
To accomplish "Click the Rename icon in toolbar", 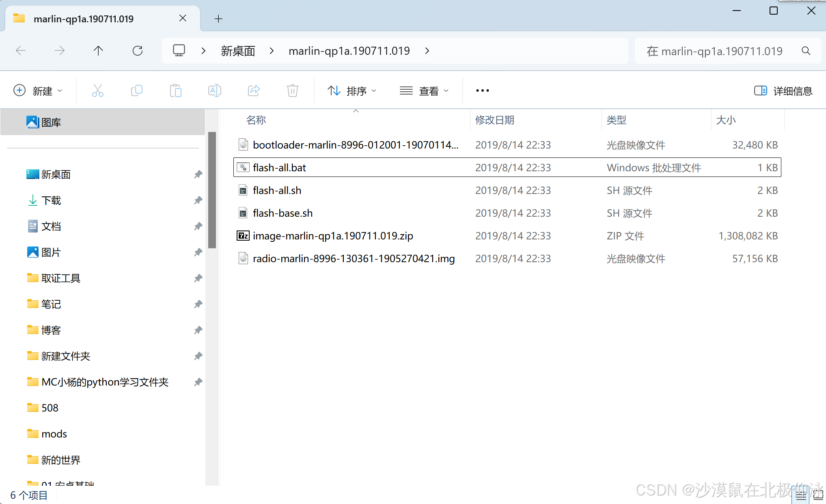I will click(214, 90).
